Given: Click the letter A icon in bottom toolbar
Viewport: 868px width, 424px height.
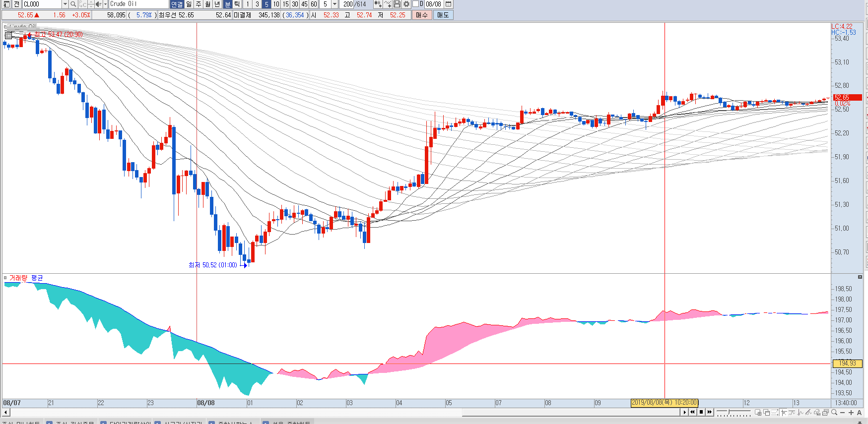Looking at the screenshot, I should [x=860, y=413].
